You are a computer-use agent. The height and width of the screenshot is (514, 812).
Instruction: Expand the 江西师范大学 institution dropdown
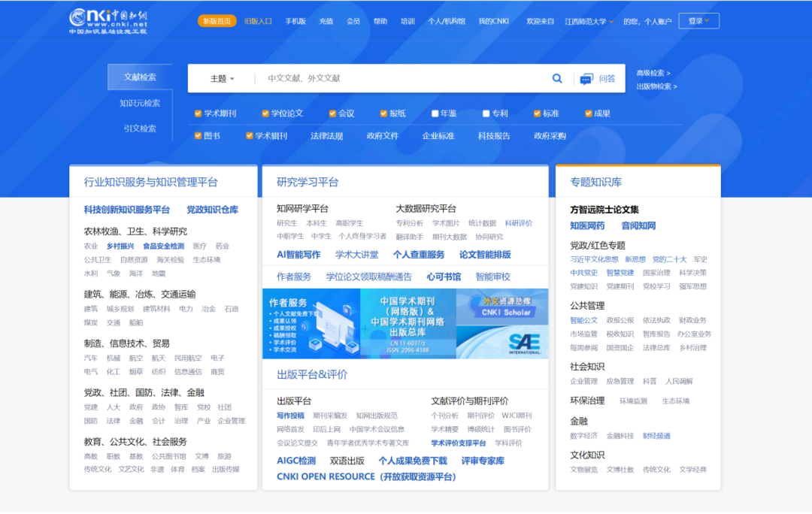589,21
